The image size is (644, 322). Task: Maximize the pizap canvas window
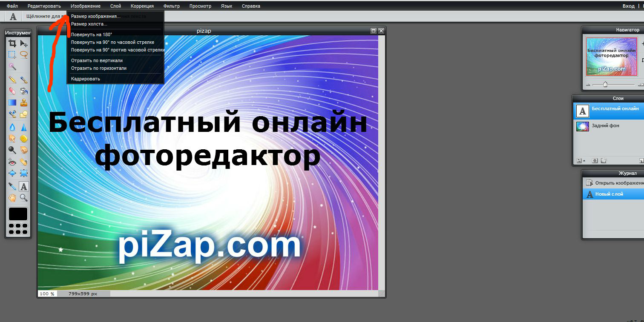coord(374,31)
